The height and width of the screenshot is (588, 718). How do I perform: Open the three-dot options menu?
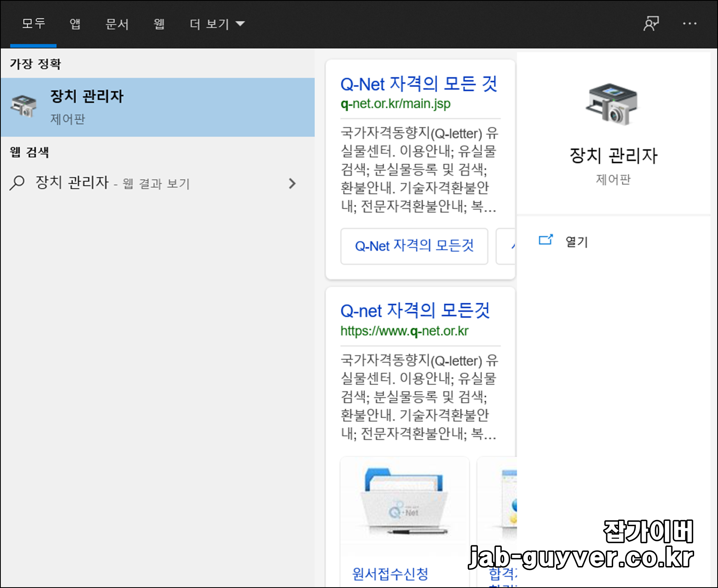click(x=689, y=24)
